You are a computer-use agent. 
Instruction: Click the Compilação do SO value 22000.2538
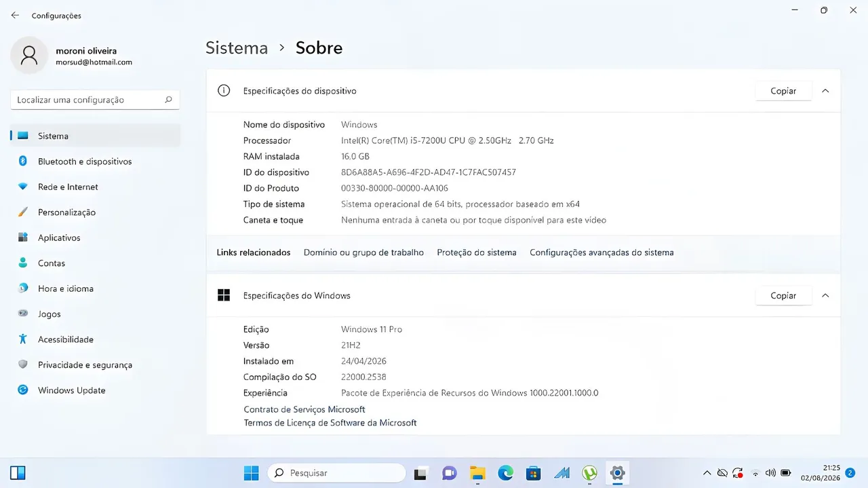363,377
